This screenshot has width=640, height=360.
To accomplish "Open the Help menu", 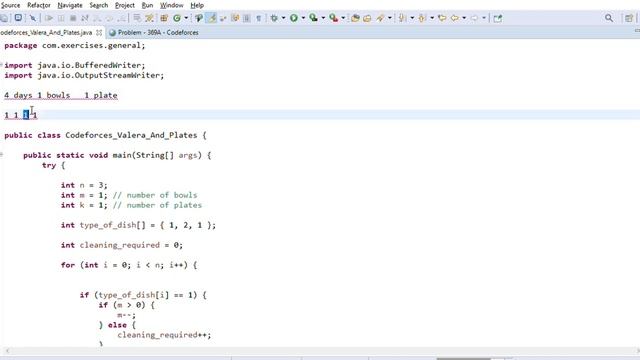I will pyautogui.click(x=197, y=5).
